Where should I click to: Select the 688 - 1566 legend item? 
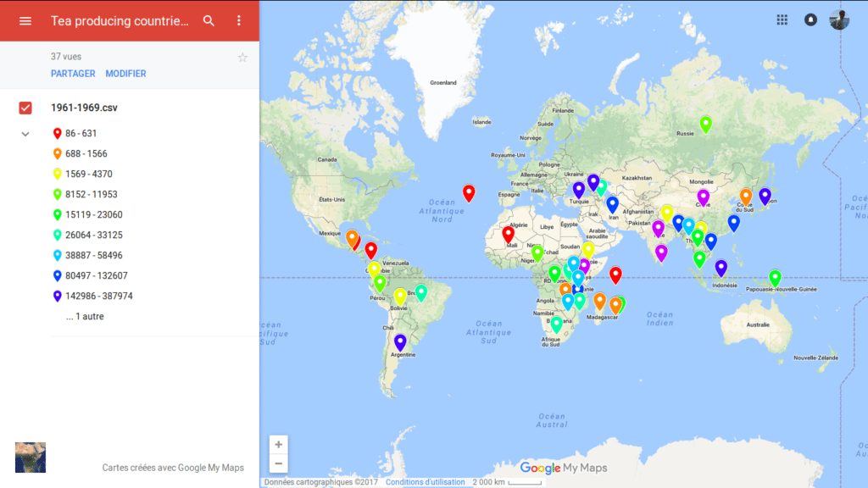80,154
